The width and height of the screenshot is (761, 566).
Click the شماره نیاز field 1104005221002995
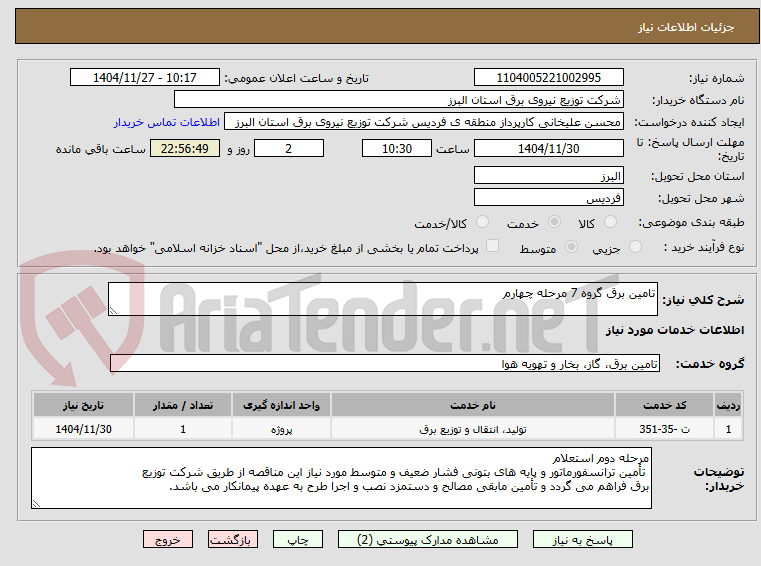point(548,78)
